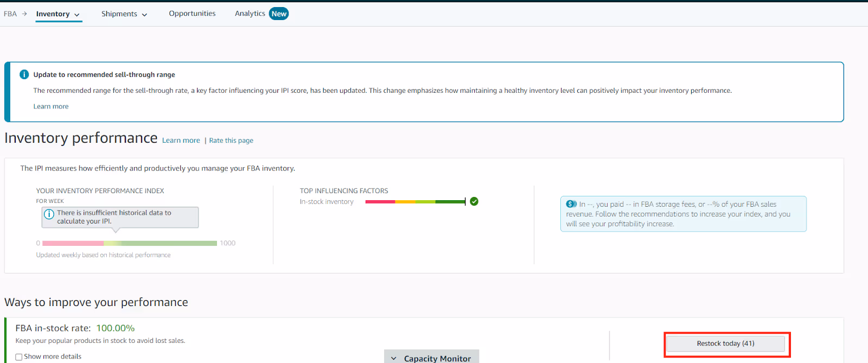Image resolution: width=868 pixels, height=363 pixels.
Task: Click the In-stock inventory label
Action: point(327,202)
